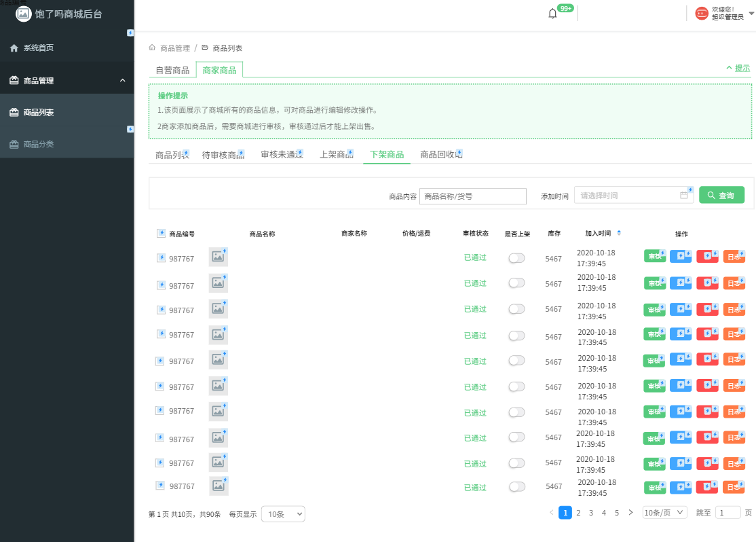Go to next page with right arrow

630,513
